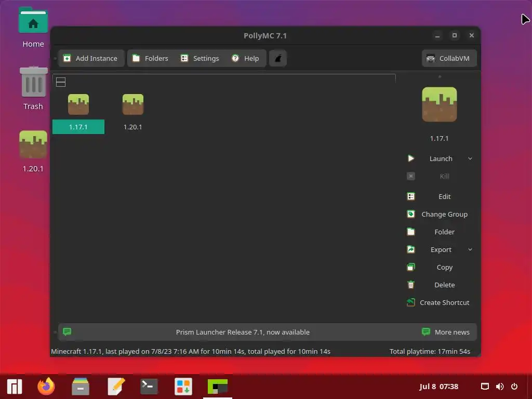Click the display tray icon

tap(485, 387)
